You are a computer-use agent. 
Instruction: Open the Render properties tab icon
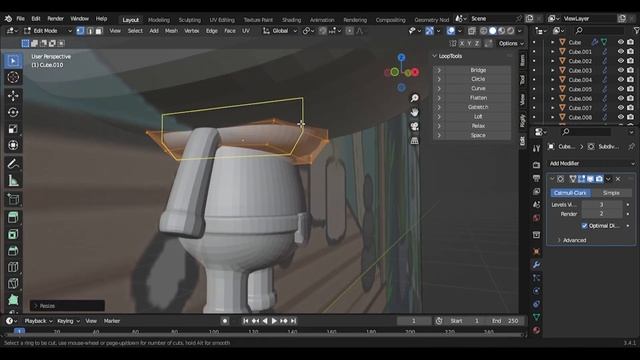[x=536, y=165]
